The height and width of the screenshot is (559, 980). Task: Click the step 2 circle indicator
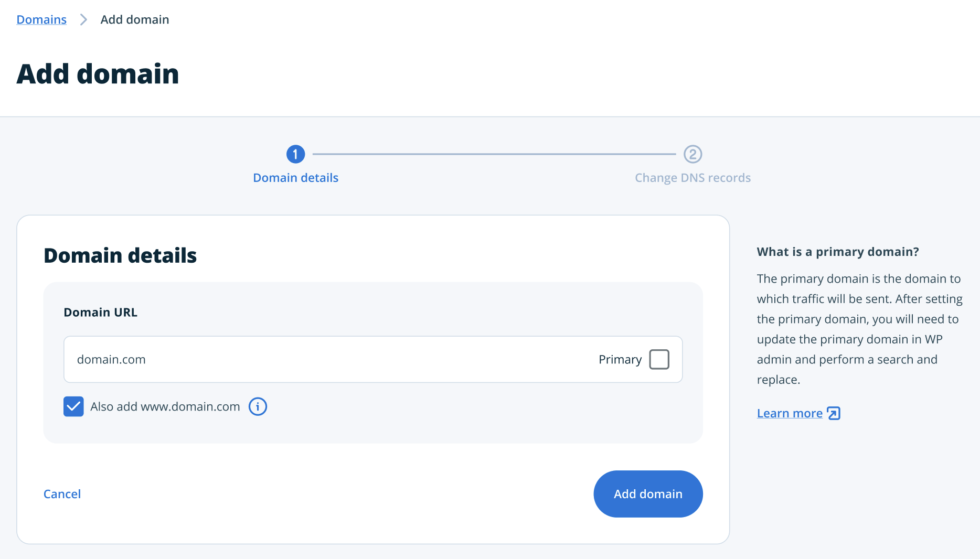pos(693,154)
